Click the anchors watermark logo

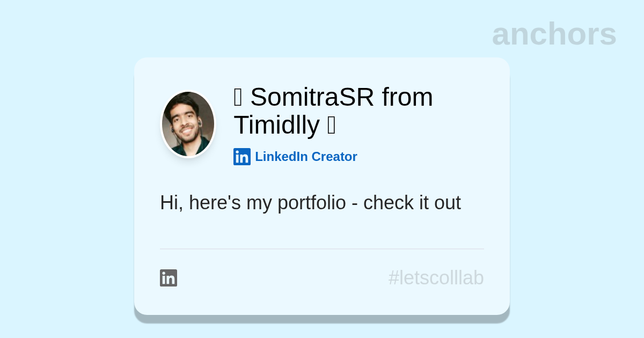click(x=554, y=34)
